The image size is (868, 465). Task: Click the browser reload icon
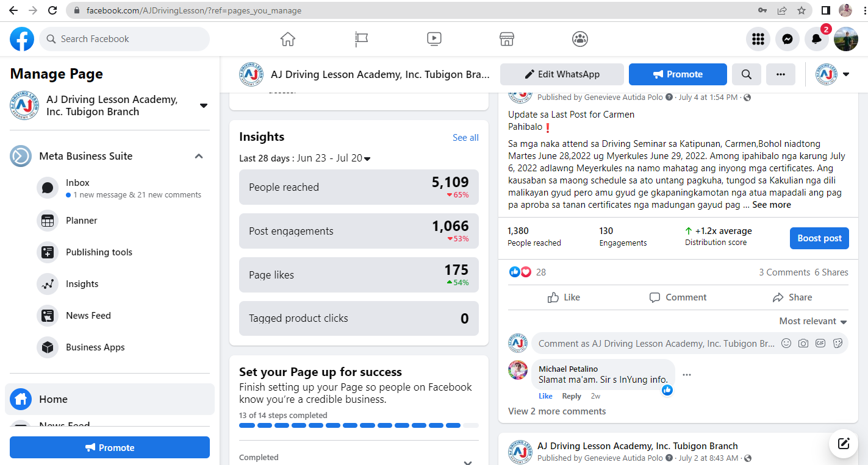52,10
